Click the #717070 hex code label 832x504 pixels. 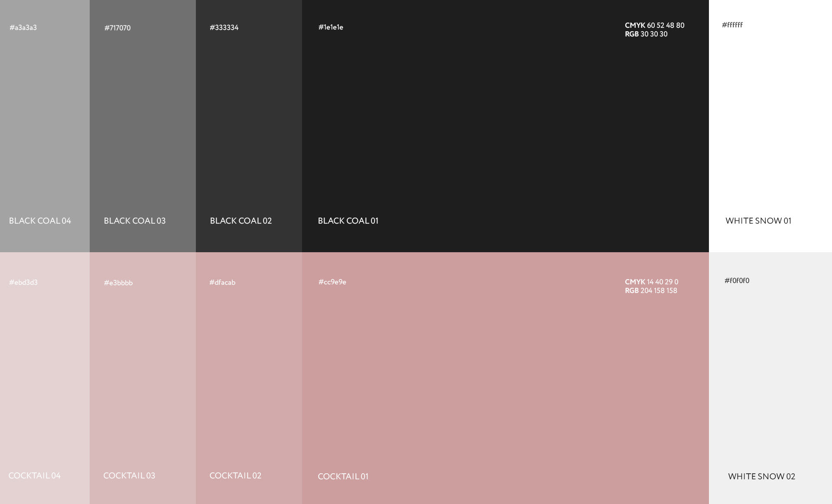coord(117,28)
